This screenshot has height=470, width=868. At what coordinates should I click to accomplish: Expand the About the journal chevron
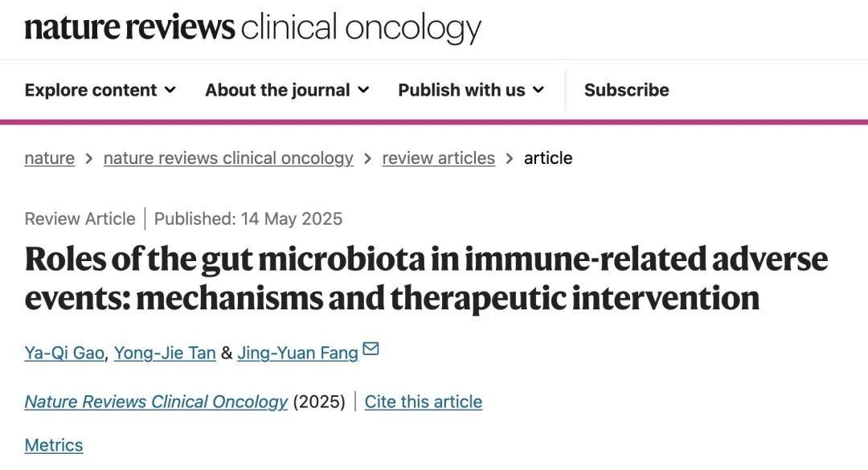tap(363, 90)
